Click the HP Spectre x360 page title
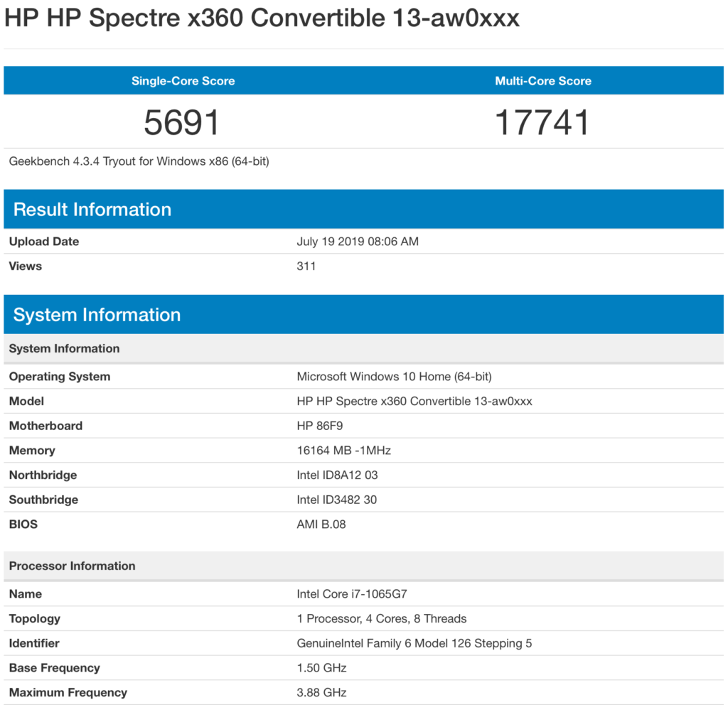Screen dimensions: 728x705 pos(262,18)
